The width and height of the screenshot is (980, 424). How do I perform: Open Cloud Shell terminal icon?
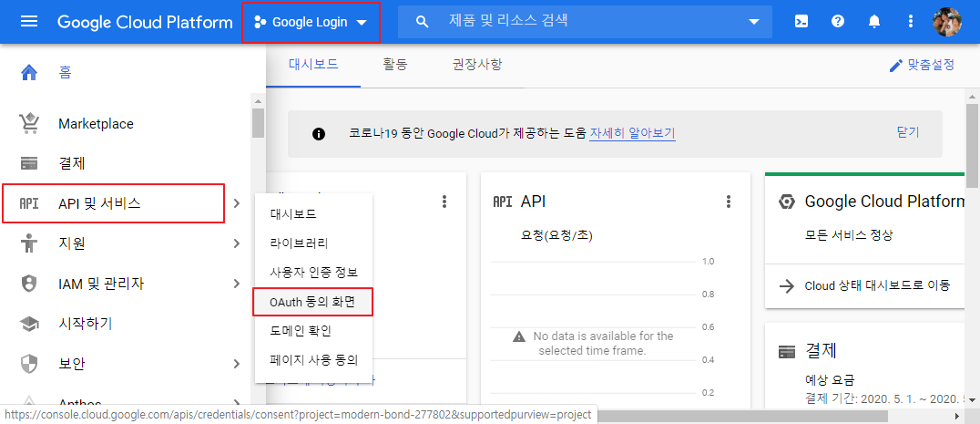coord(801,22)
